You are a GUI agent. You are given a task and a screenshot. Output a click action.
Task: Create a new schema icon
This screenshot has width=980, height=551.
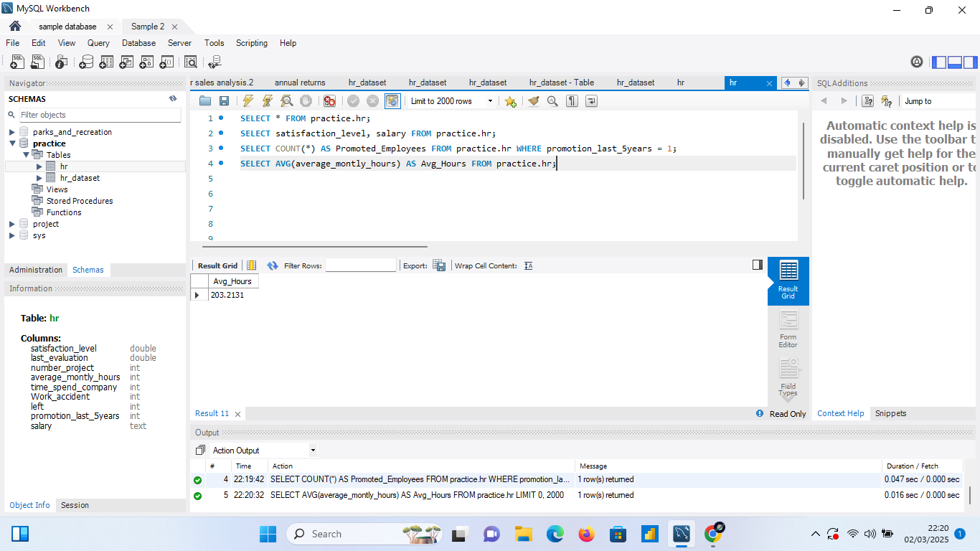[86, 62]
